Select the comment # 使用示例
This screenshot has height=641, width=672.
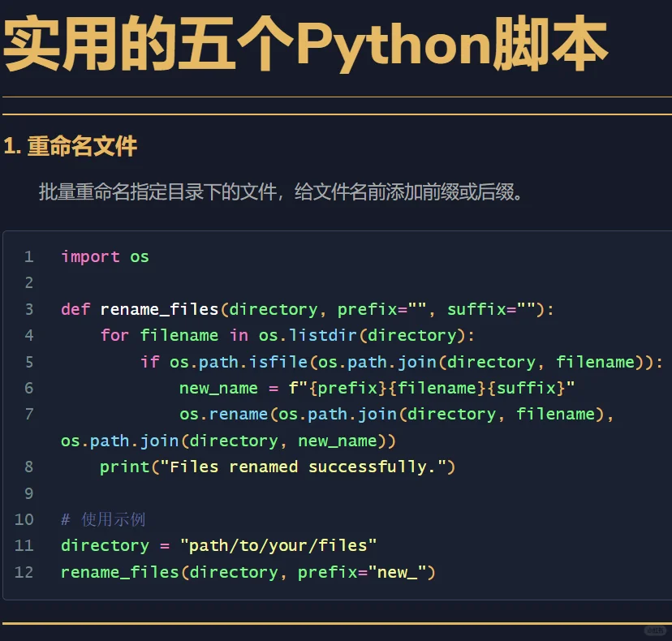104,518
